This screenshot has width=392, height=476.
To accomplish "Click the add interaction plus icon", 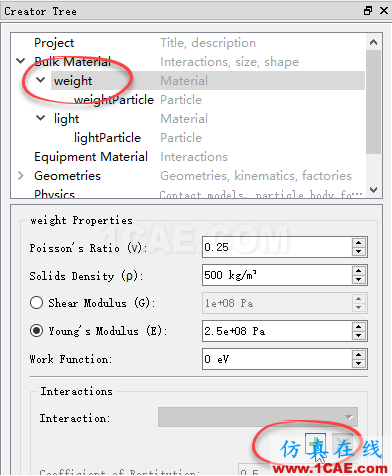I will tap(315, 443).
